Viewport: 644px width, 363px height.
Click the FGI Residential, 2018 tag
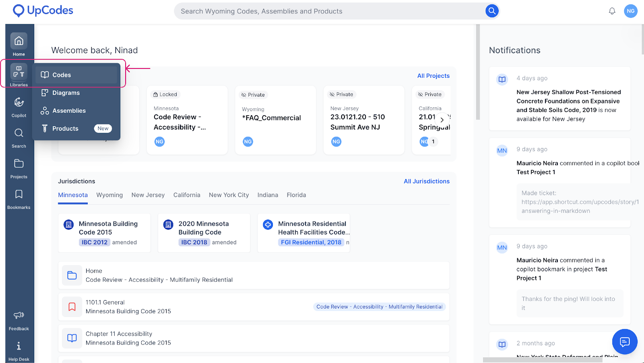point(311,242)
